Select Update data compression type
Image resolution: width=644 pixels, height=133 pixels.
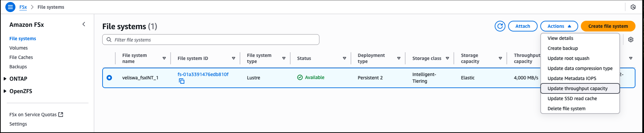(x=580, y=68)
